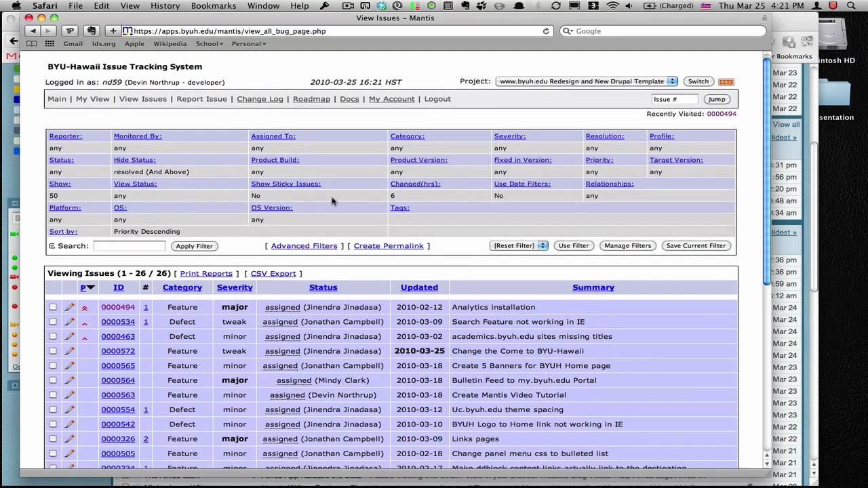The image size is (868, 488).
Task: Open the Severity filter link
Action: point(510,136)
